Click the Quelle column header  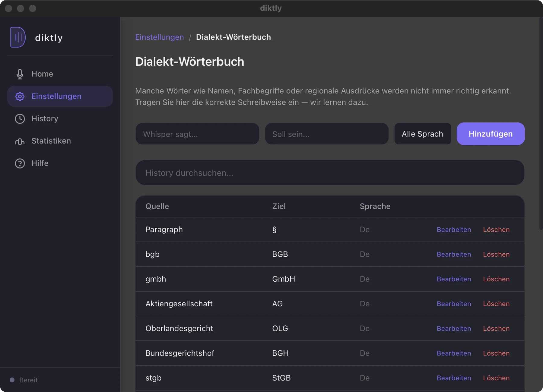click(157, 206)
